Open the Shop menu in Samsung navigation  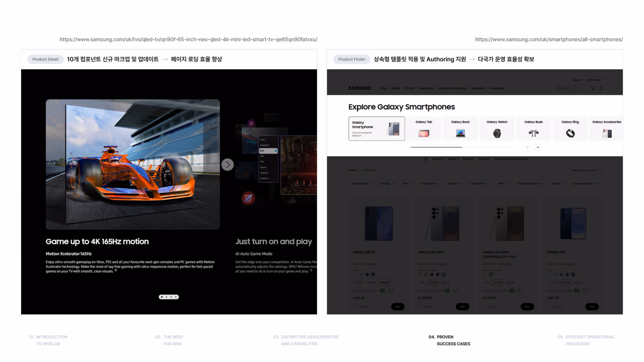click(x=384, y=88)
